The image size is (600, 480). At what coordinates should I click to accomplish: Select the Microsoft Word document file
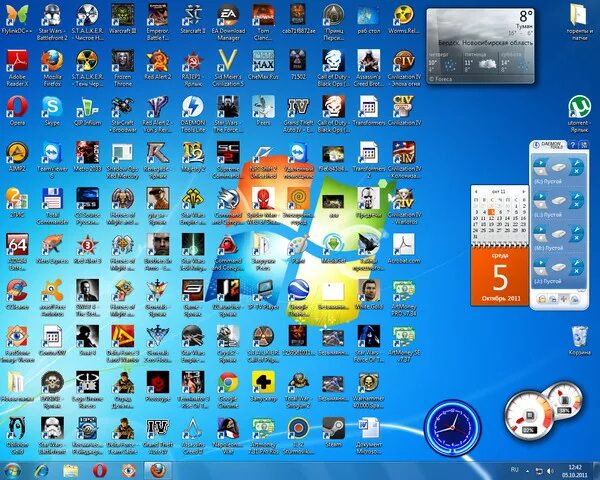pos(368,436)
